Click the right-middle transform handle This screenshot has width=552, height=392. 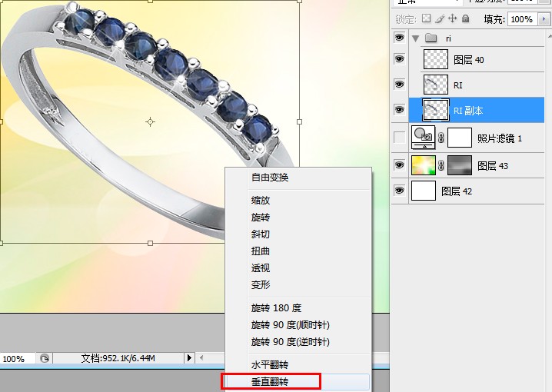[x=299, y=121]
